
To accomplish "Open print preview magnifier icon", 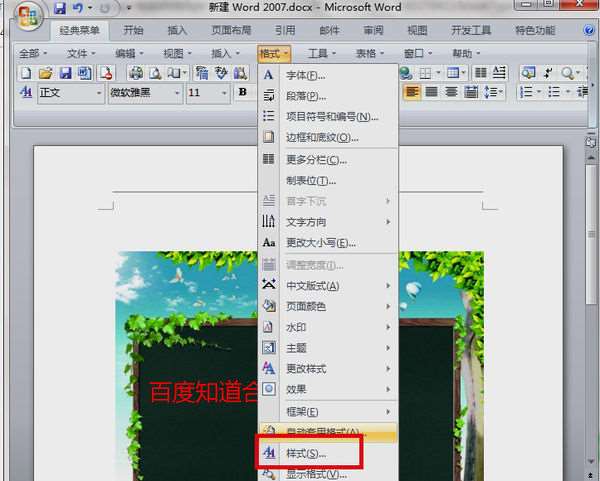I will coord(155,73).
